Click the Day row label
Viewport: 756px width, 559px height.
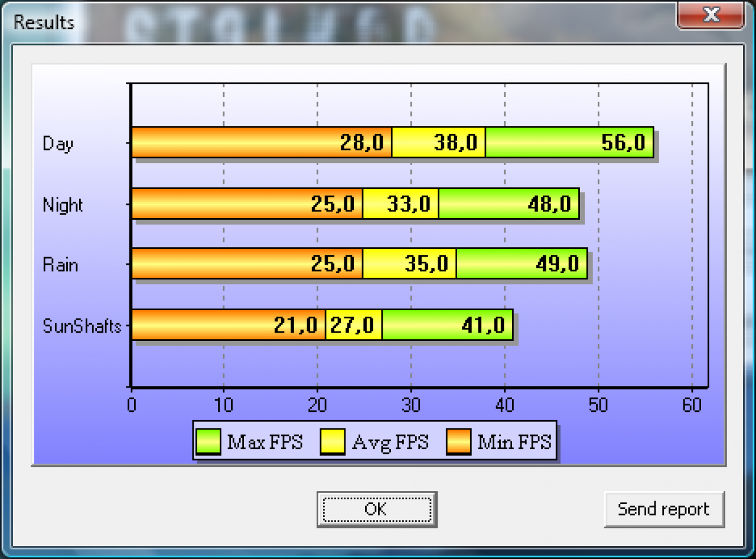(58, 144)
